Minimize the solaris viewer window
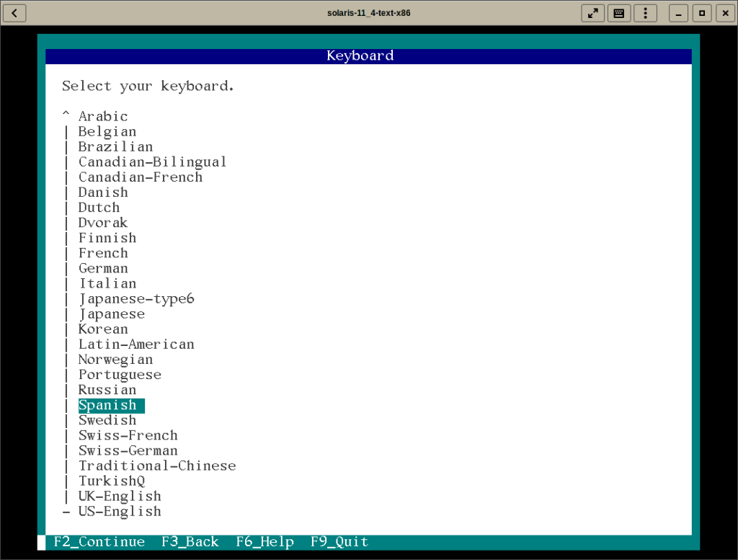 pos(678,13)
